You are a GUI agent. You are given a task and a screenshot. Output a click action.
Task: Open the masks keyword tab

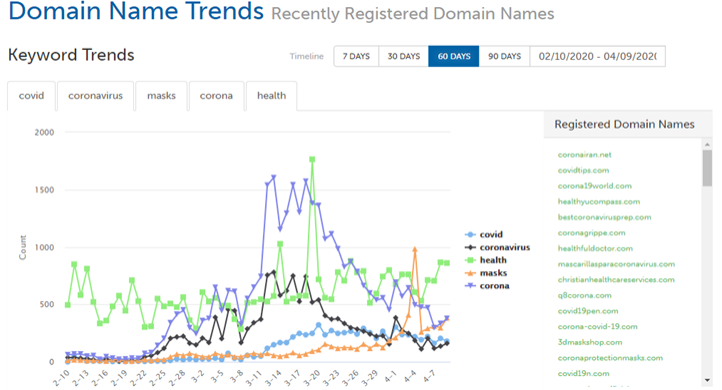[161, 96]
